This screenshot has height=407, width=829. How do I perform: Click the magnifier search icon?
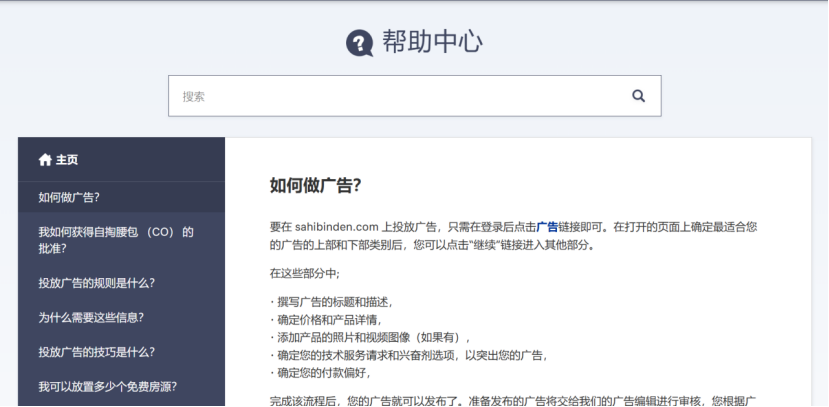click(638, 96)
